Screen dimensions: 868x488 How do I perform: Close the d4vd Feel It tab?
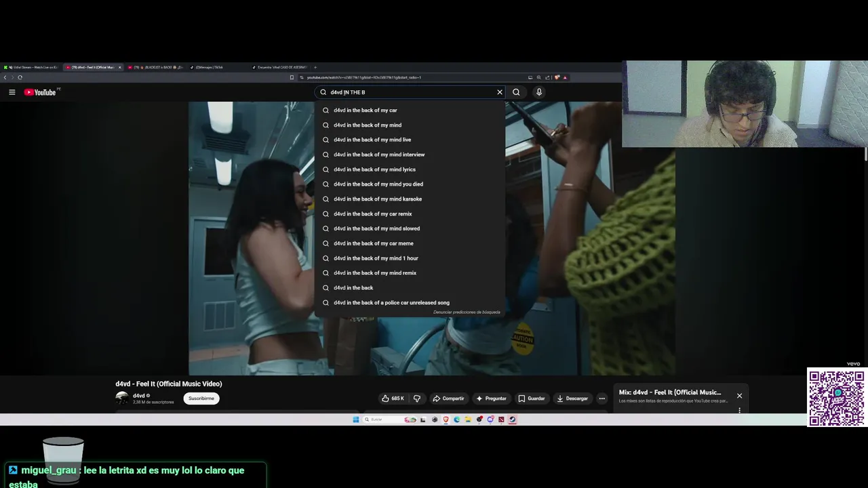coord(120,67)
